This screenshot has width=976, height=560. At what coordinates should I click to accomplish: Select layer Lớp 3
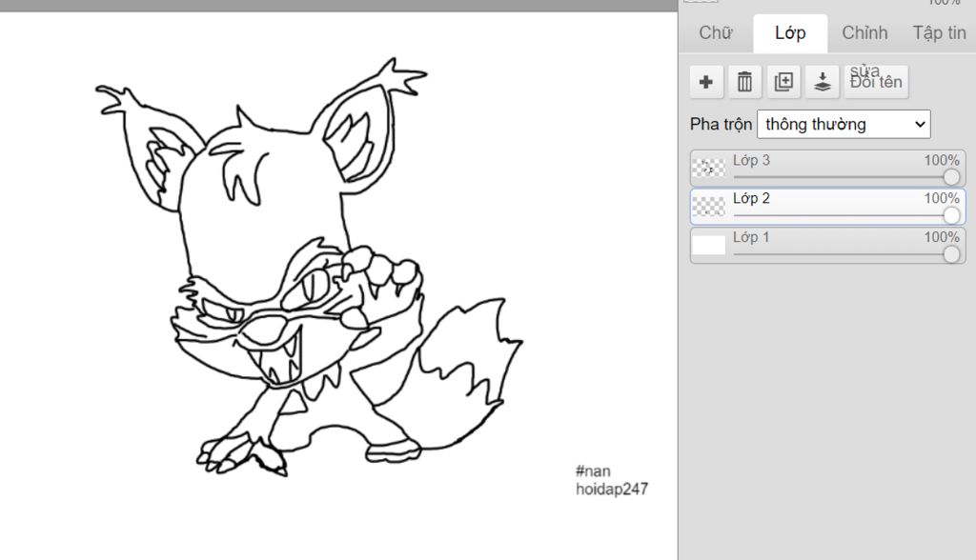click(x=828, y=168)
